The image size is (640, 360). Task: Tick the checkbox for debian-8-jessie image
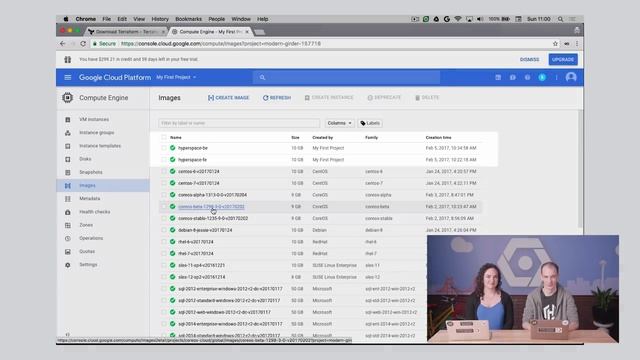(x=164, y=230)
